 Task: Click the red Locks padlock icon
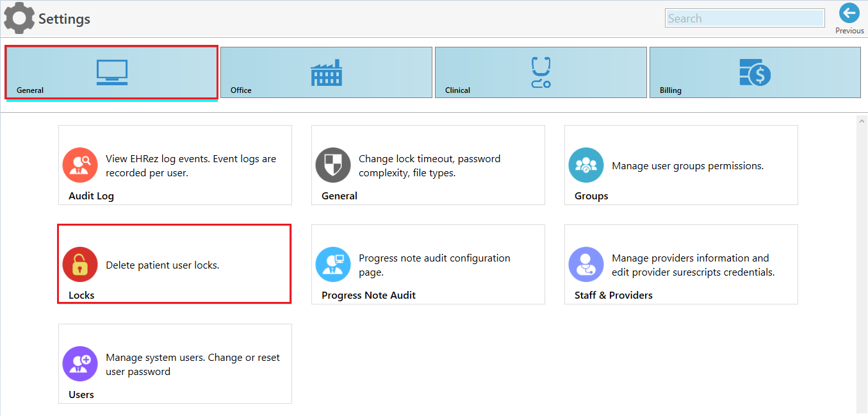pyautogui.click(x=80, y=265)
